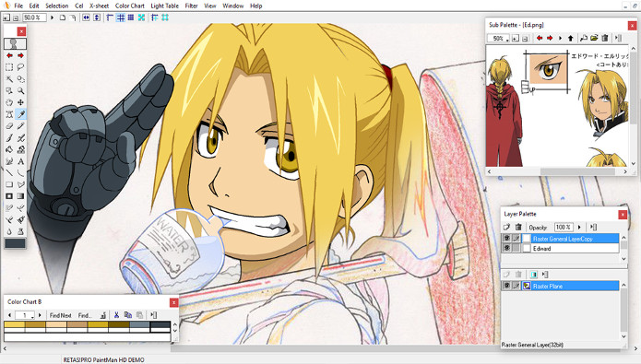Click trash icon in Sub Palette toolbar
The height and width of the screenshot is (364, 641).
point(605,38)
